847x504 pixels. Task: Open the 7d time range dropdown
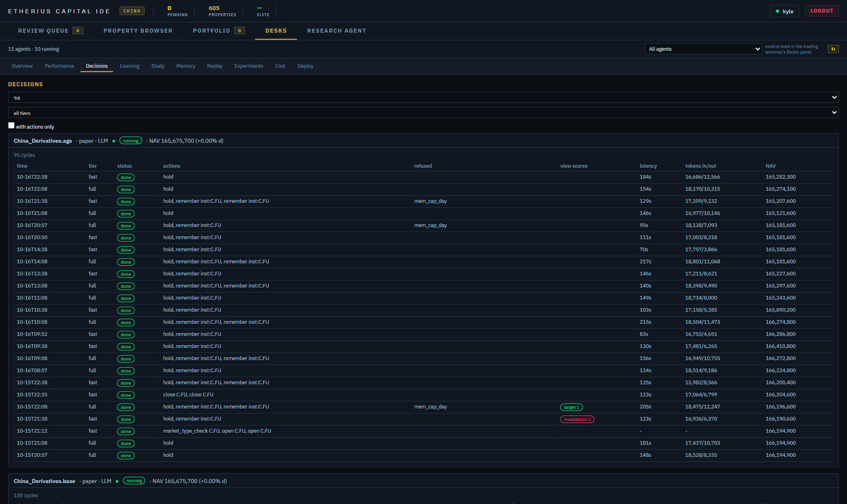[423, 97]
